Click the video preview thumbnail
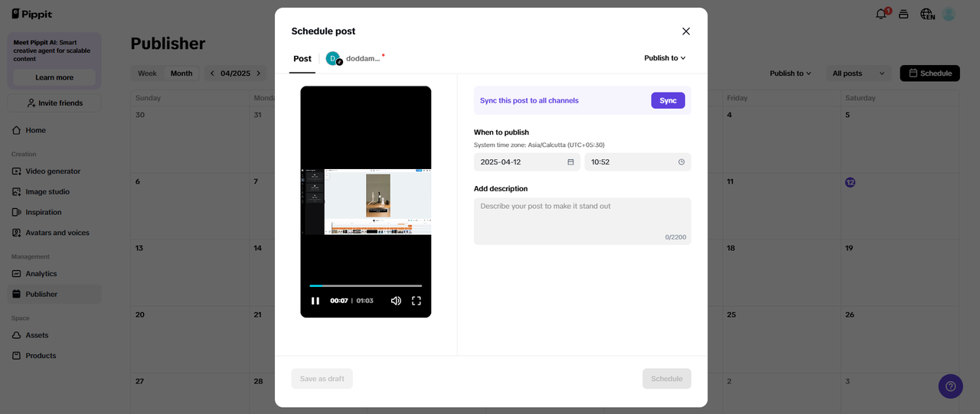Screen dimensions: 980x414 click(366, 202)
